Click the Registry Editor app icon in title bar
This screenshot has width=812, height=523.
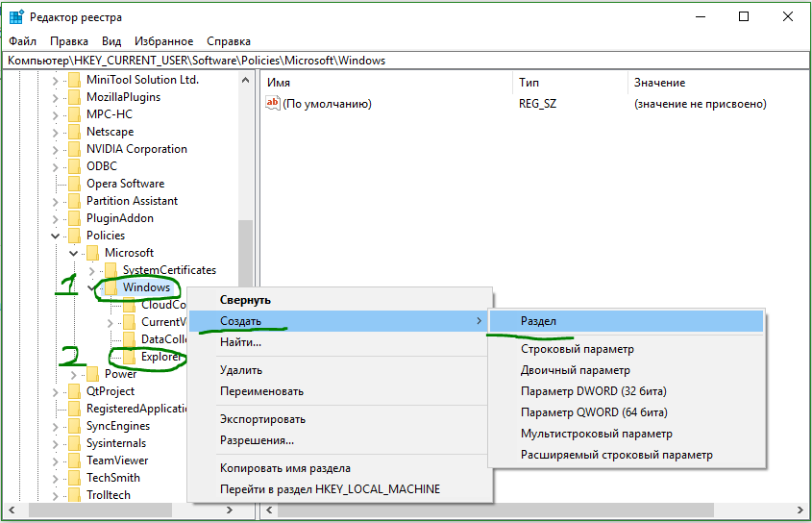point(15,17)
